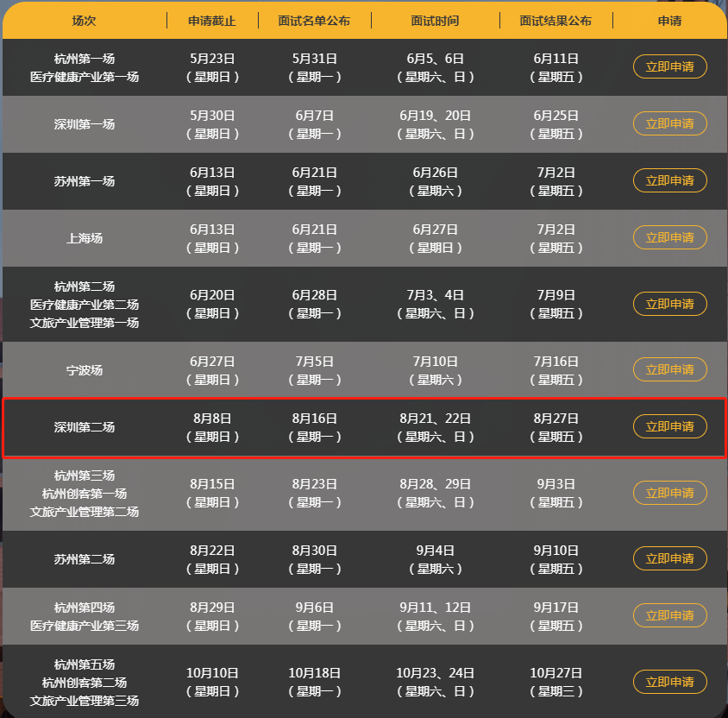The height and width of the screenshot is (718, 728).
Task: Select the 宁波场 session name cell
Action: (85, 370)
